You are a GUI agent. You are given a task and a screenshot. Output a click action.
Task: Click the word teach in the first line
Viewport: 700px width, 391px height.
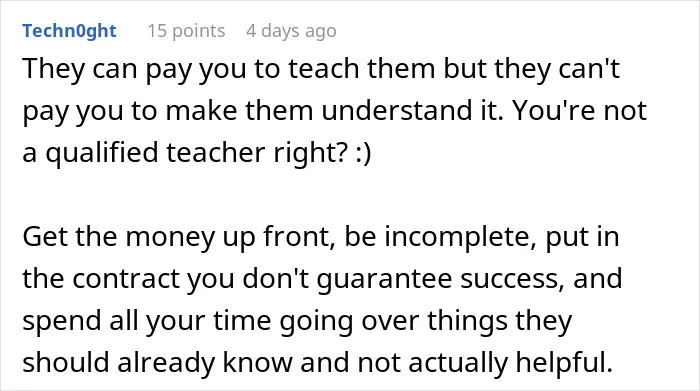[x=324, y=69]
